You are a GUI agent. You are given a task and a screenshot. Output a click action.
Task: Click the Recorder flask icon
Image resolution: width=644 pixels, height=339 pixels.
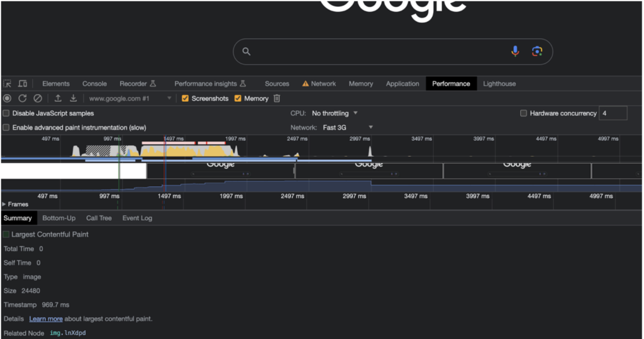point(153,84)
